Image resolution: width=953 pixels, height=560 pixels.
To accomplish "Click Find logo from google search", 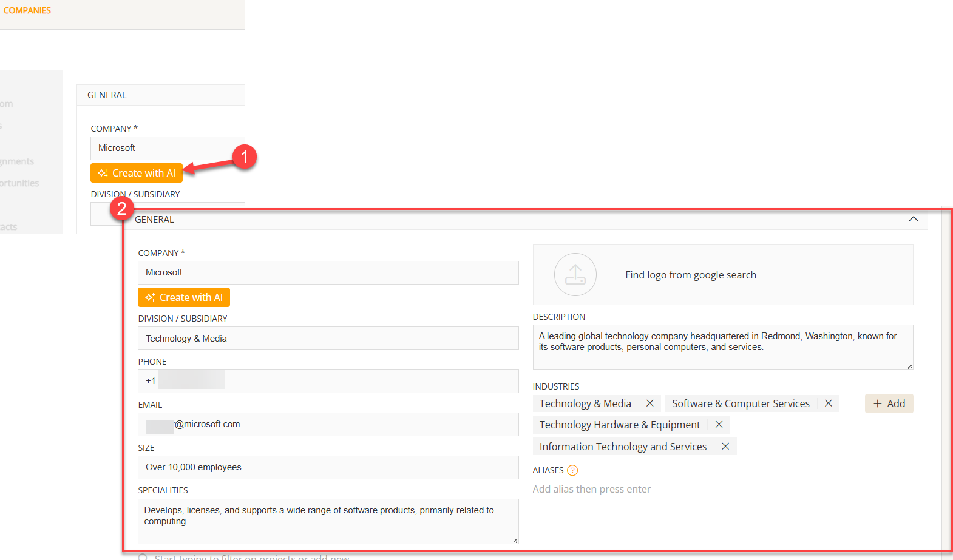I will 691,275.
